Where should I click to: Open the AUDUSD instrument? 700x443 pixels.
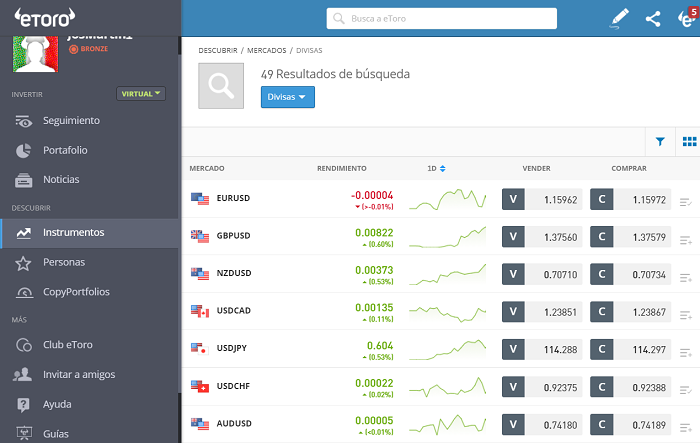coord(234,424)
